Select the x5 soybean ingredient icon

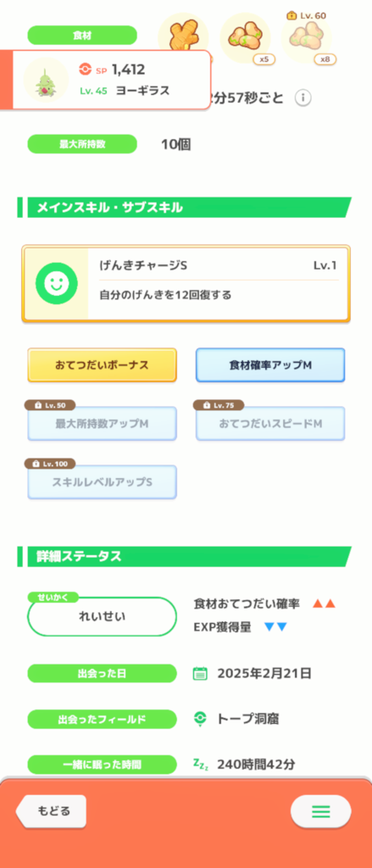245,37
